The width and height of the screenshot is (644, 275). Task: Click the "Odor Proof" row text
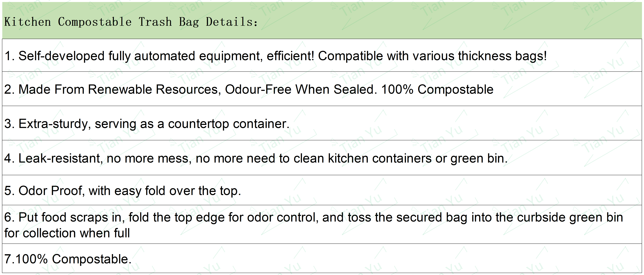(122, 191)
